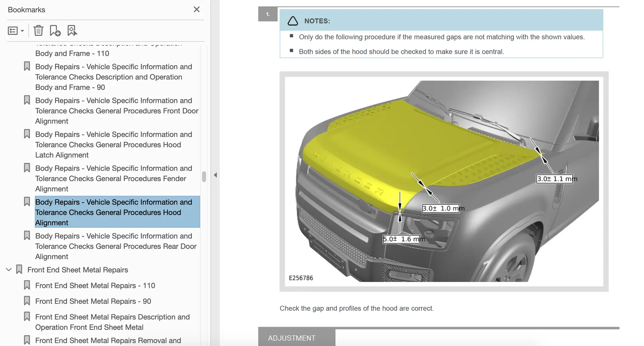Select Fender Alignment bookmark
Screen dimensions: 644x346
pyautogui.click(x=113, y=179)
